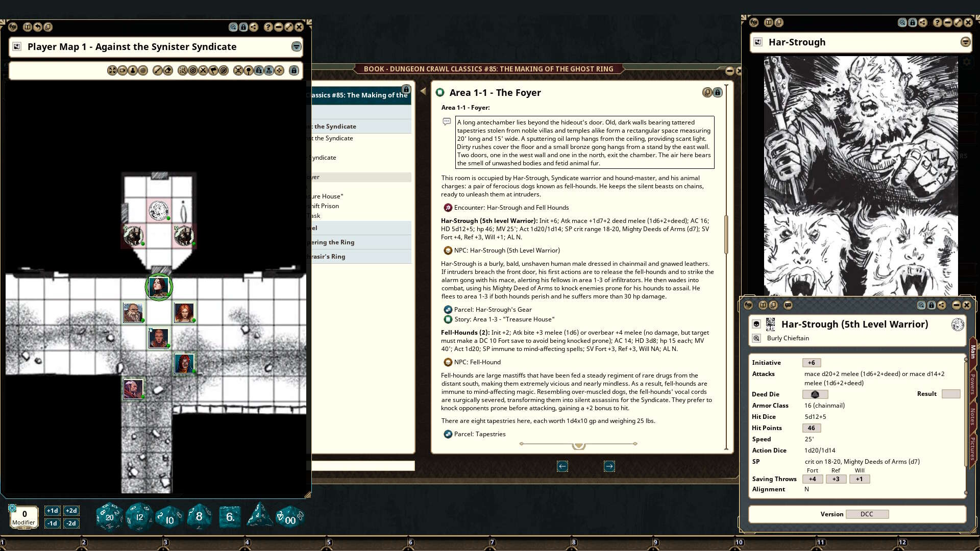Roll the Will +1 saving throw
The width and height of the screenshot is (980, 551).
(860, 479)
